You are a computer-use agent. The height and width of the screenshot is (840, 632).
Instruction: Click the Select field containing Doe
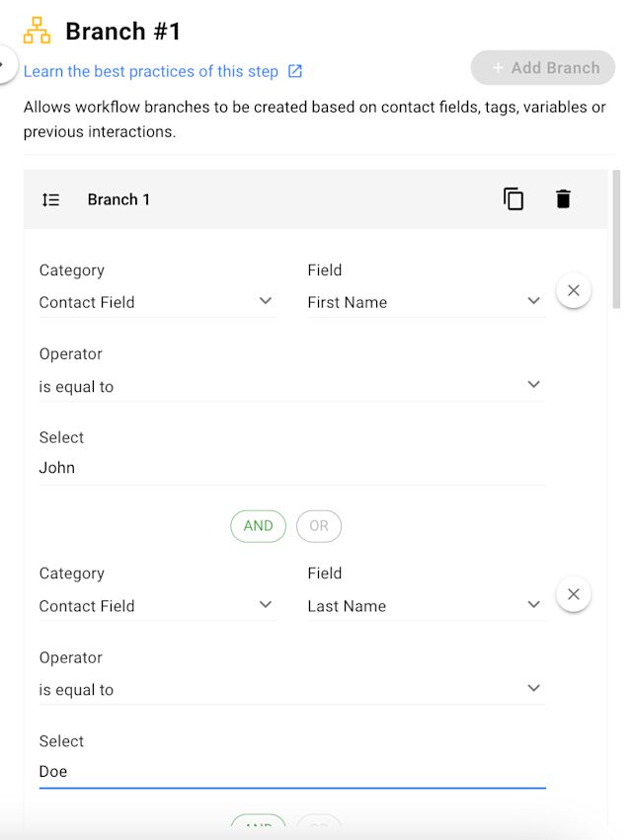(291, 771)
